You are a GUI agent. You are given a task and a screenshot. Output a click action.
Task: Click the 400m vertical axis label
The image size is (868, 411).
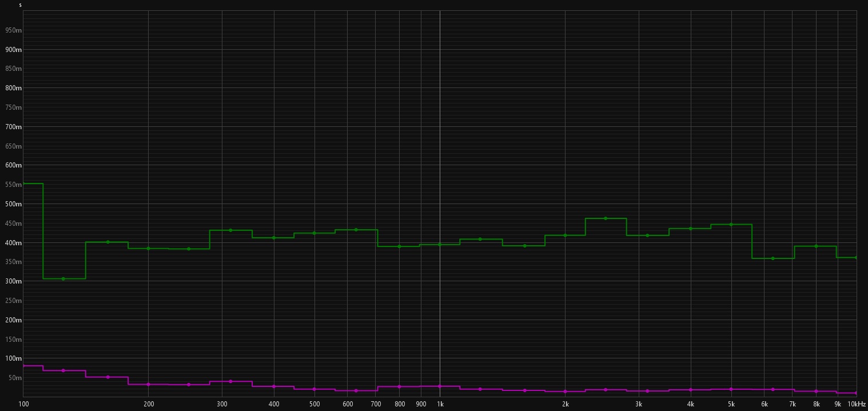point(13,243)
